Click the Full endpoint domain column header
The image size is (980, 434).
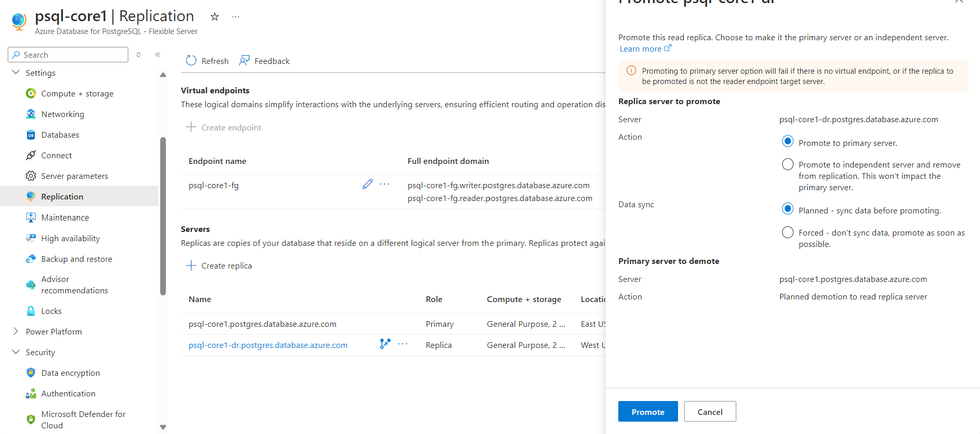click(x=448, y=161)
